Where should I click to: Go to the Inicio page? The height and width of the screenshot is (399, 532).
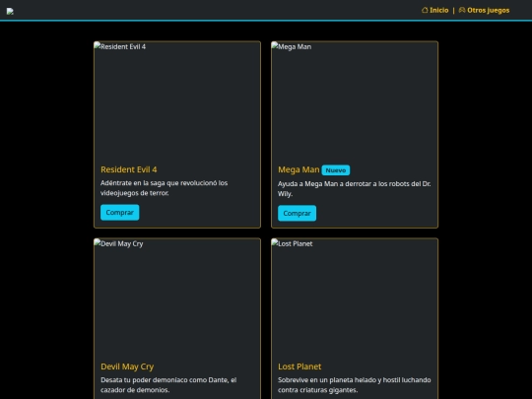coord(435,10)
